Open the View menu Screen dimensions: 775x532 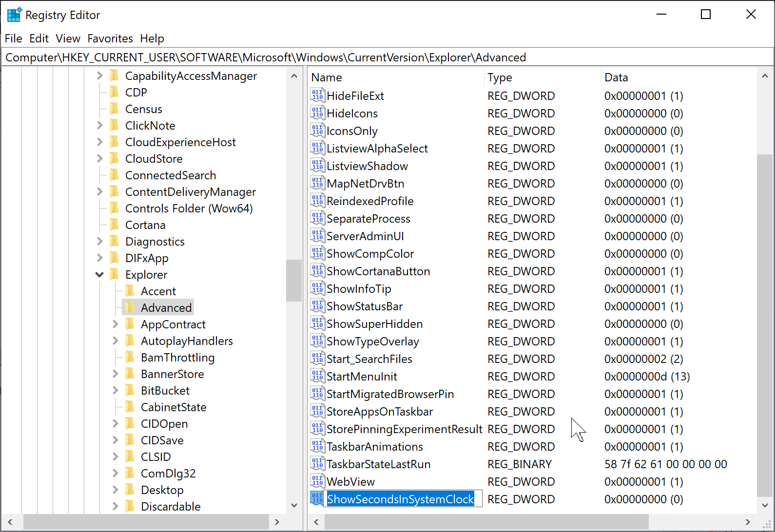click(x=68, y=38)
